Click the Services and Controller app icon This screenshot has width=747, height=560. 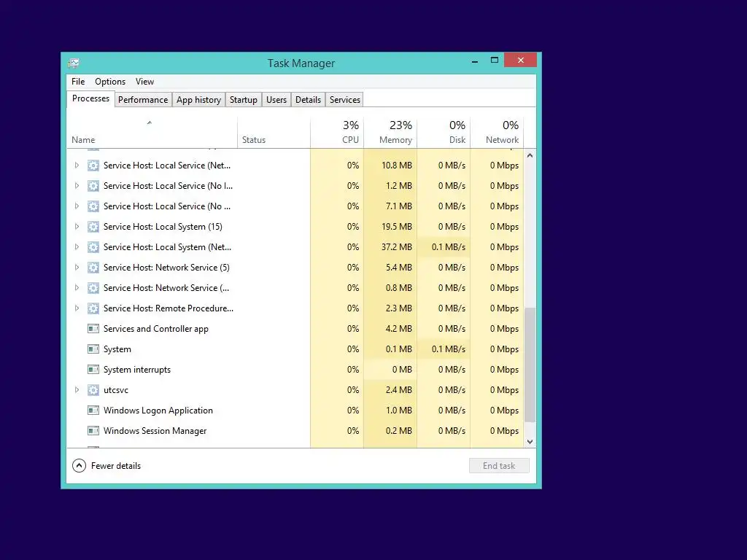coord(93,329)
